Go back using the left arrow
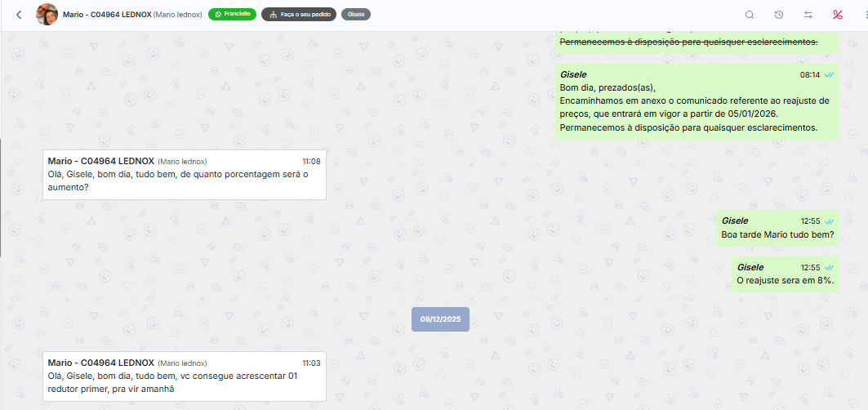Screen dimensions: 868x410 (x=19, y=15)
